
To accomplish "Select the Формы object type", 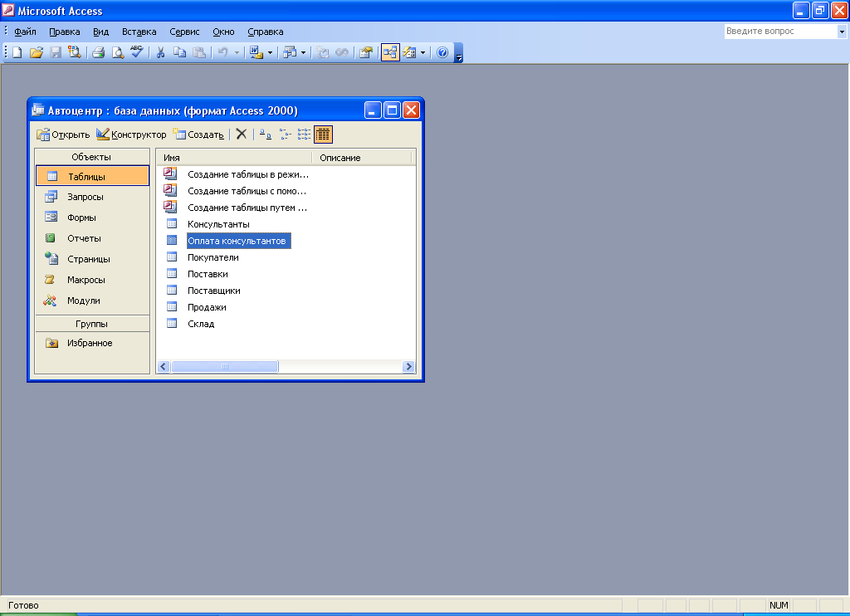I will click(92, 218).
